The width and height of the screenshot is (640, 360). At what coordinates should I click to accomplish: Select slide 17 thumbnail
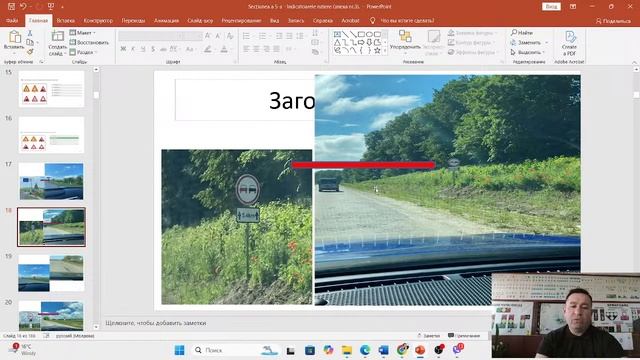click(51, 181)
